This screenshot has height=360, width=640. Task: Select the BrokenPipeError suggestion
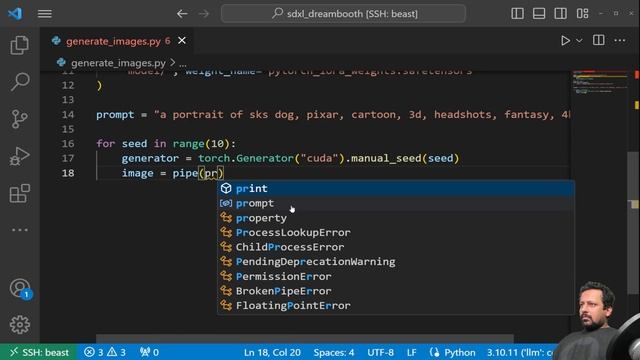[x=396, y=291]
